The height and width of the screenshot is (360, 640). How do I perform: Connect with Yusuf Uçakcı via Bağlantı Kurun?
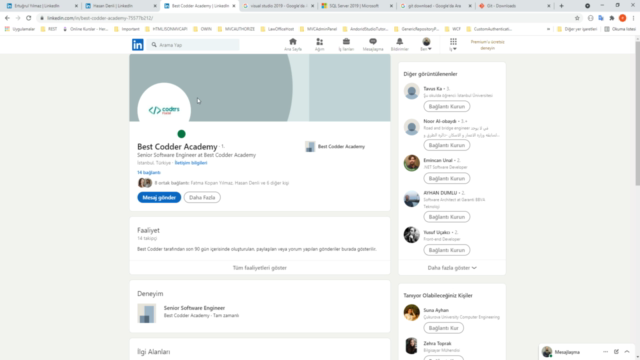[x=447, y=250]
